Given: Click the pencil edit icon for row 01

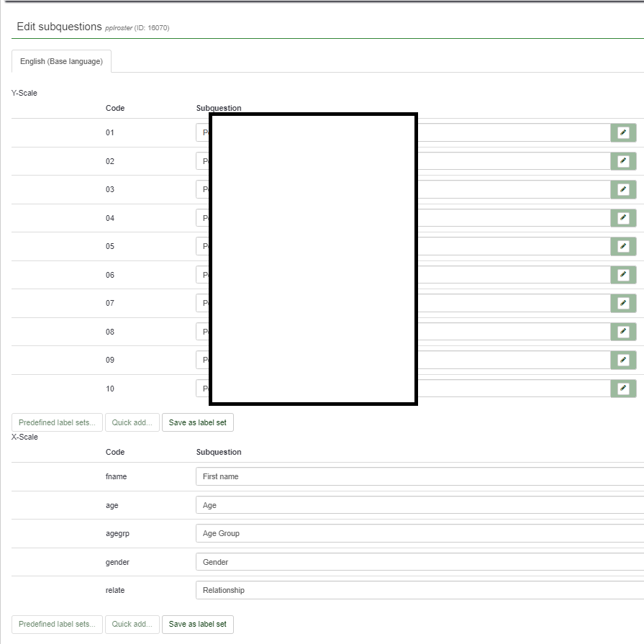Looking at the screenshot, I should (x=623, y=132).
